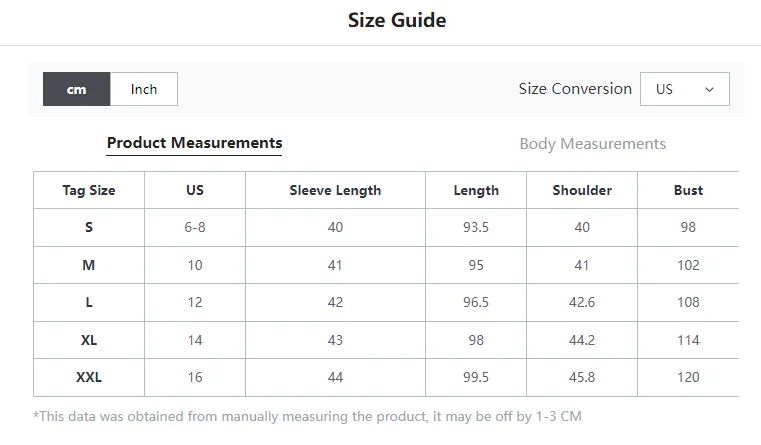Click the Sleeve Length column header
761x445 pixels.
click(x=335, y=190)
